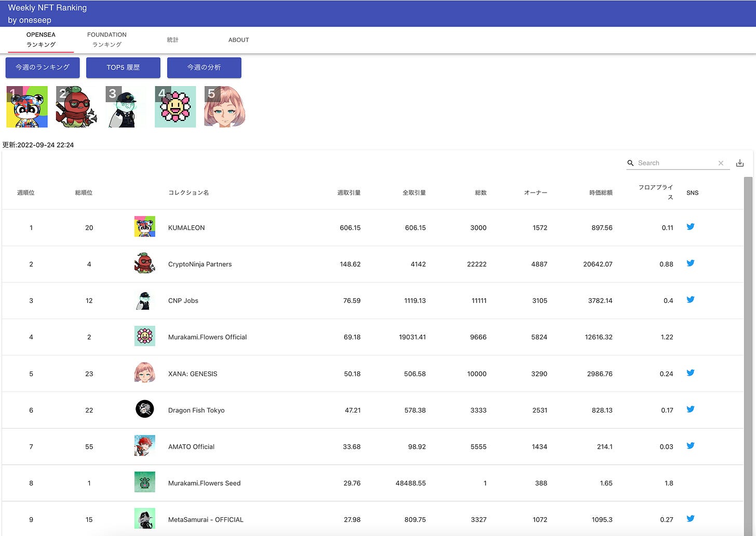Click total volume value 48488.55
The height and width of the screenshot is (536, 756).
pyautogui.click(x=411, y=483)
